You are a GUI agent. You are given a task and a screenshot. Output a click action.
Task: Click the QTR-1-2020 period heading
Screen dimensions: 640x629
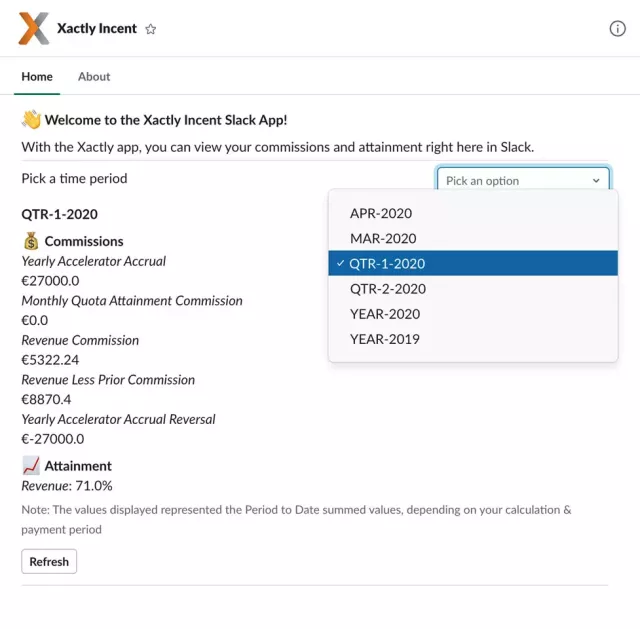[60, 214]
